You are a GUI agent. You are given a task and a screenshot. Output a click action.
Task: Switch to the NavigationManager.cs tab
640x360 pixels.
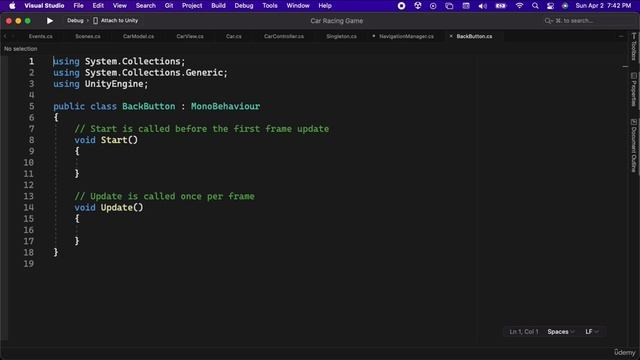(x=406, y=36)
